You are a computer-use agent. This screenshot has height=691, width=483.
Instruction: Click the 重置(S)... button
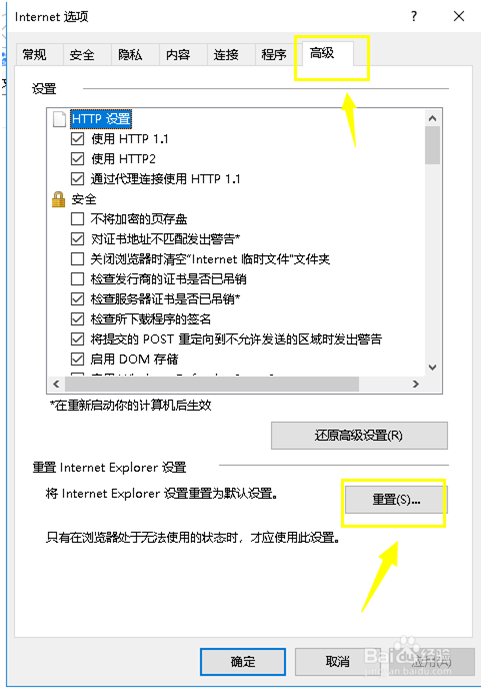(x=396, y=500)
